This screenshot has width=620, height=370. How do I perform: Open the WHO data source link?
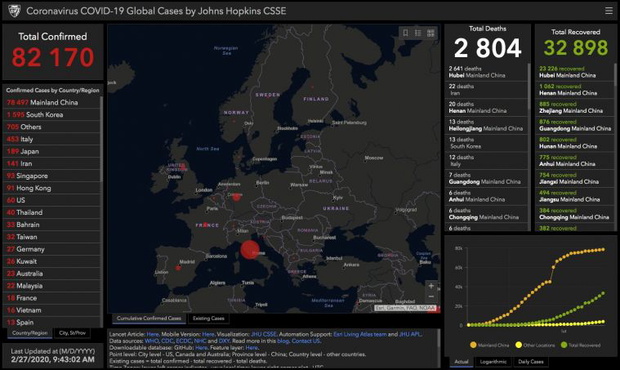click(x=151, y=341)
